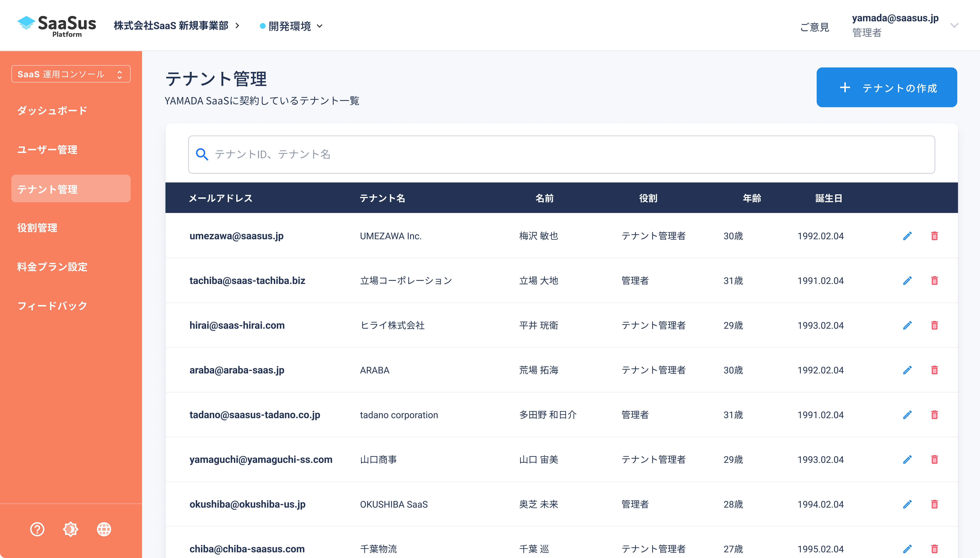
Task: Focus the テナントID、テナント名 search field
Action: point(562,154)
